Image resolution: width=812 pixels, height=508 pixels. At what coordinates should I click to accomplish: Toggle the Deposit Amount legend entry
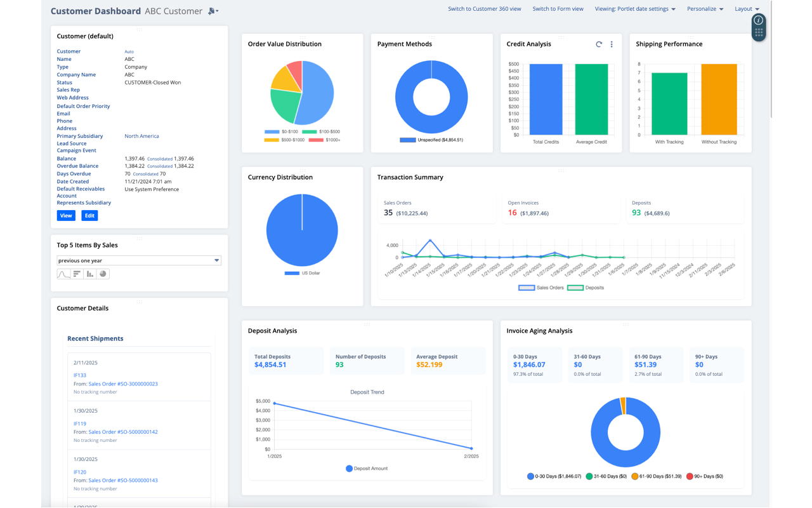click(367, 469)
